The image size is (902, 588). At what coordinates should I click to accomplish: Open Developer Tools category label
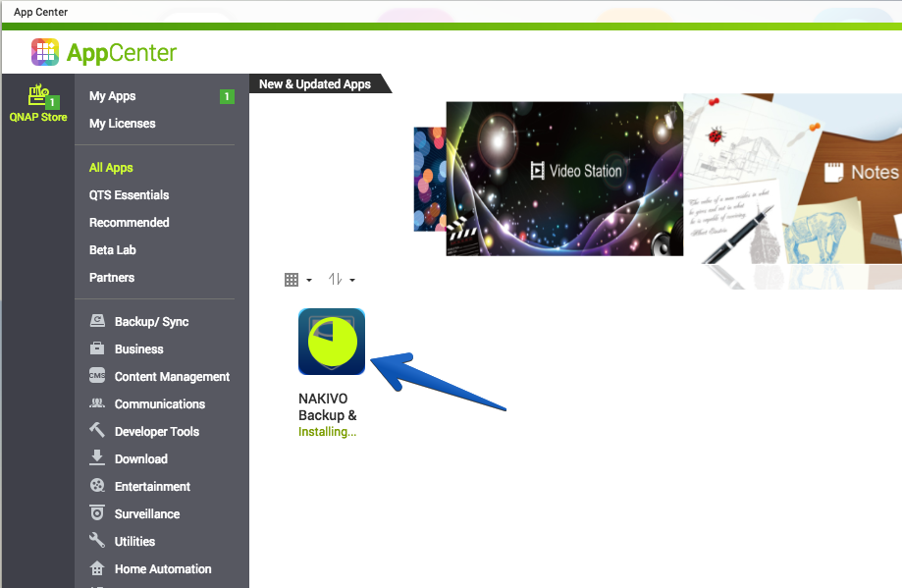[156, 432]
